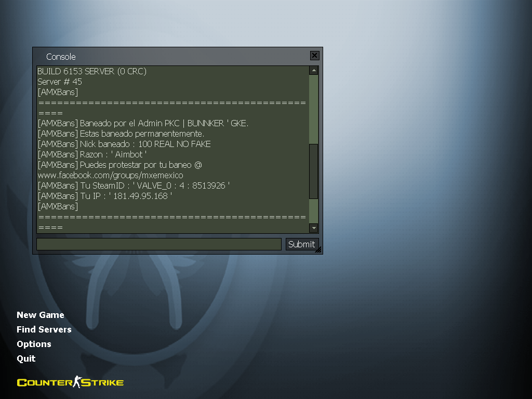Open the New Game menu
Viewport: 532px width, 399px height.
[x=41, y=315]
